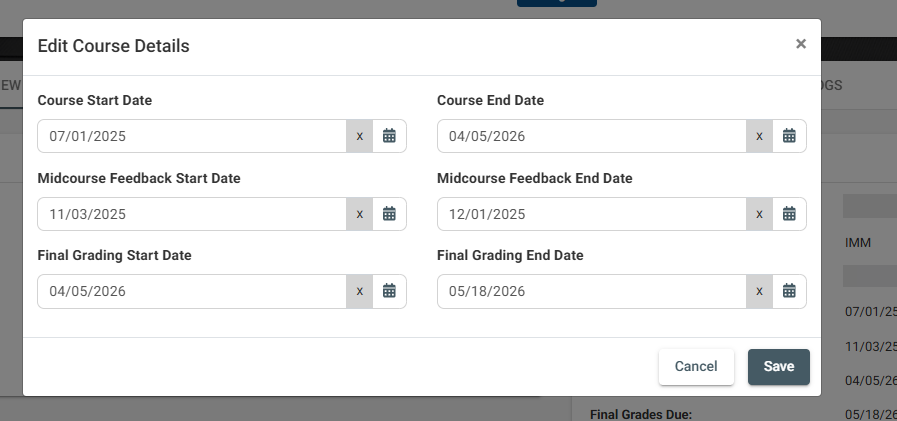
Task: Close the Edit Course Details dialog
Action: coord(801,44)
